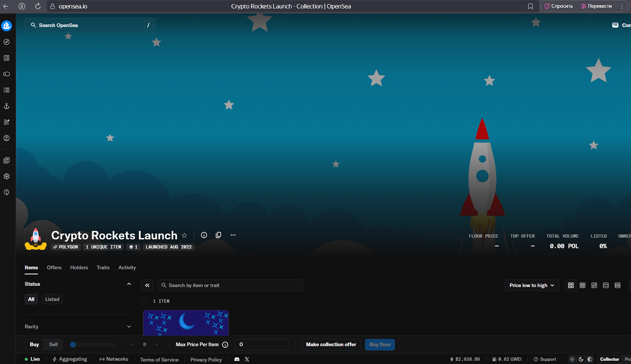Click the Buy floor button
Viewport: 631px width, 364px height.
pos(380,345)
